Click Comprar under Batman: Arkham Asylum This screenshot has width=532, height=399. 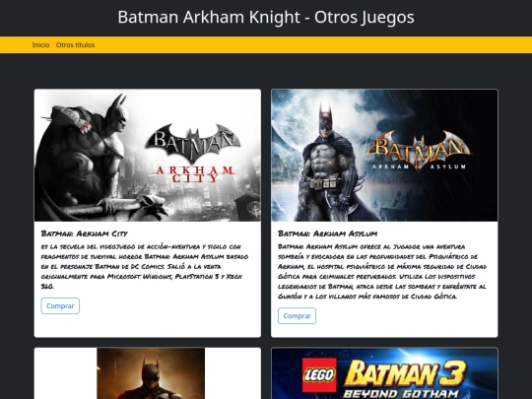[x=297, y=316]
